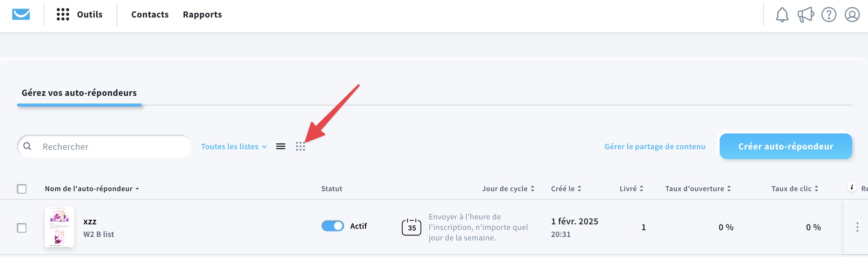Switch to list view icon
Image resolution: width=868 pixels, height=257 pixels.
coord(280,147)
